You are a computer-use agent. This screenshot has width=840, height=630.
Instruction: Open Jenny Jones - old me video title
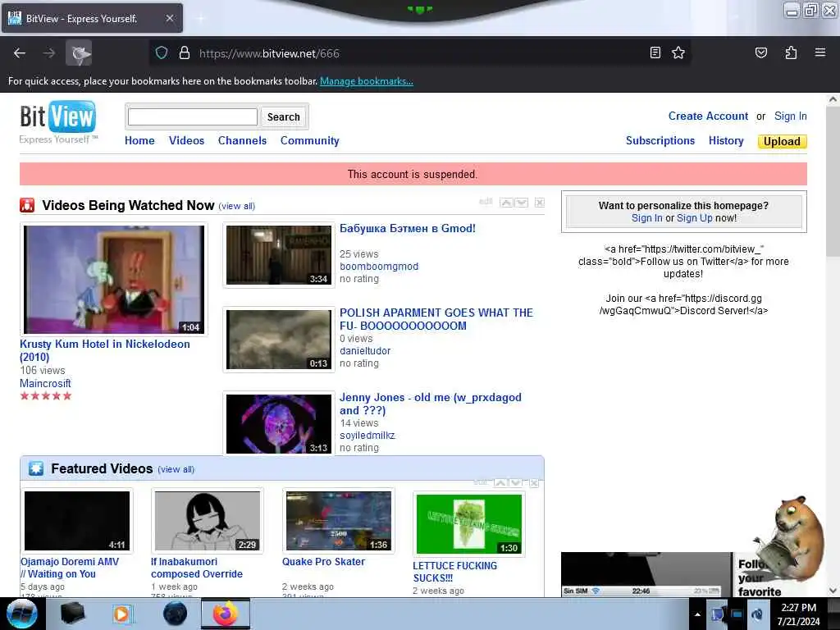pyautogui.click(x=430, y=404)
